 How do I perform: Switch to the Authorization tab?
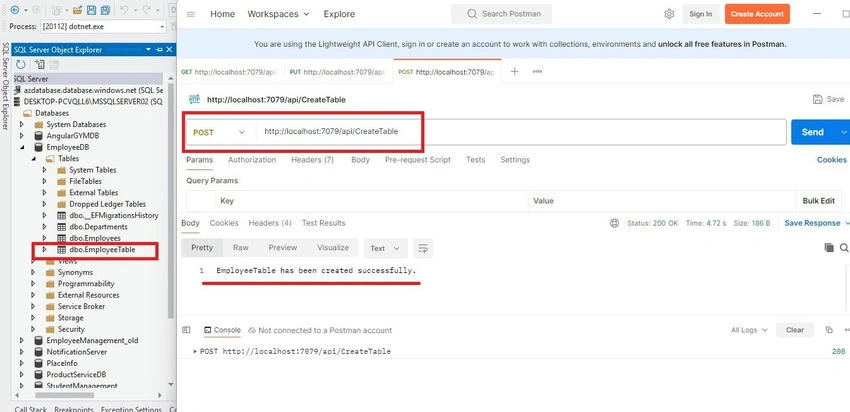pos(252,160)
